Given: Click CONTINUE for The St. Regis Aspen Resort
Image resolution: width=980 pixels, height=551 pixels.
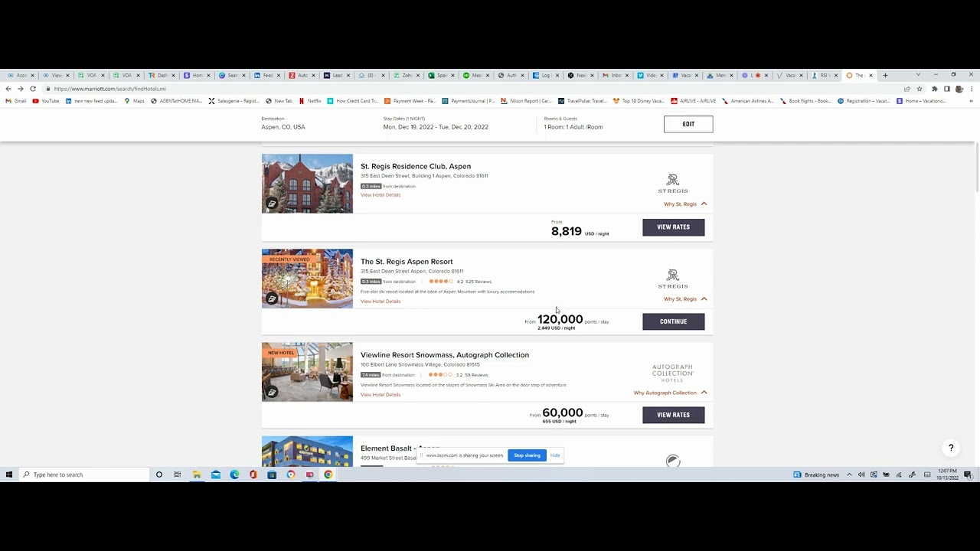Looking at the screenshot, I should coord(673,321).
